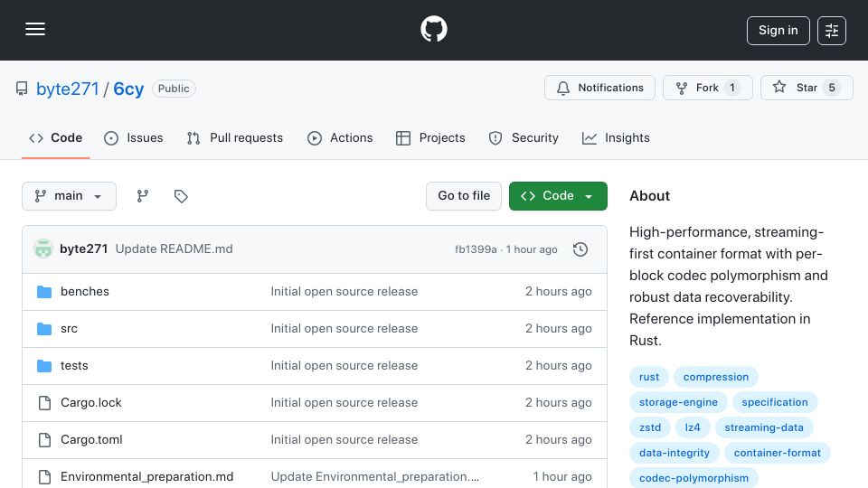Viewport: 868px width, 488px height.
Task: Open Cargo.lock row's Initial open source release commit
Action: (344, 403)
